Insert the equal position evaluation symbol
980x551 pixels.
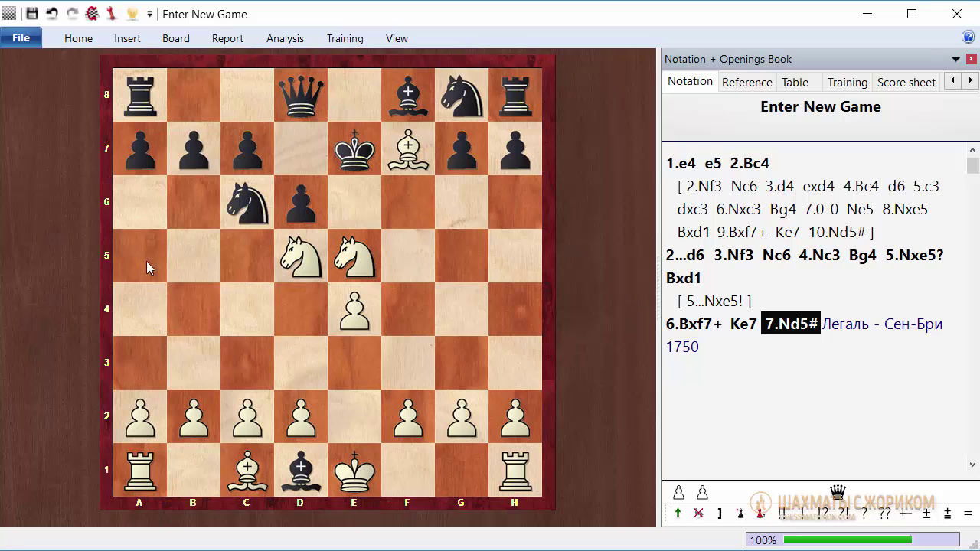point(968,514)
